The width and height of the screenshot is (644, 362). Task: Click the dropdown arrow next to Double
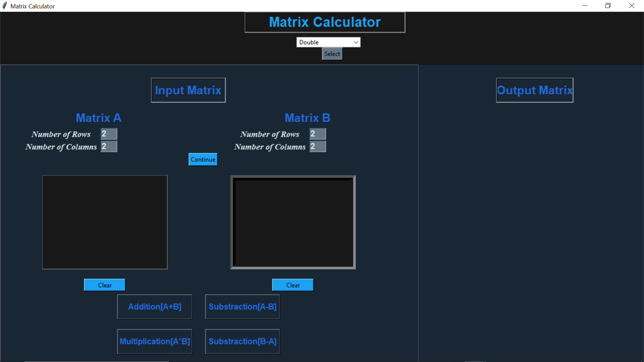click(356, 42)
